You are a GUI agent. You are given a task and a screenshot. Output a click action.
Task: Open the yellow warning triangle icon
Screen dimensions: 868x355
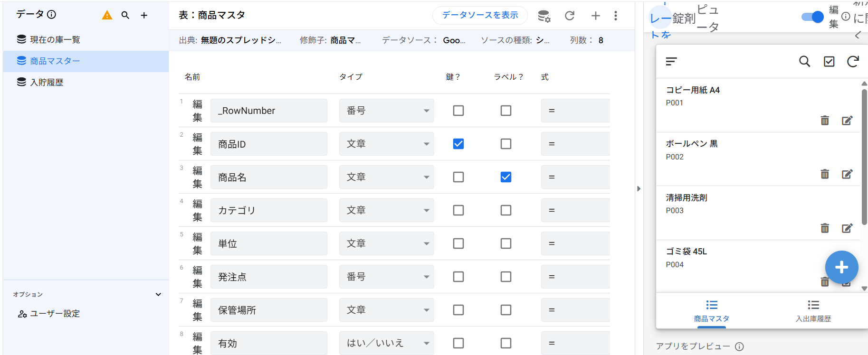click(107, 15)
